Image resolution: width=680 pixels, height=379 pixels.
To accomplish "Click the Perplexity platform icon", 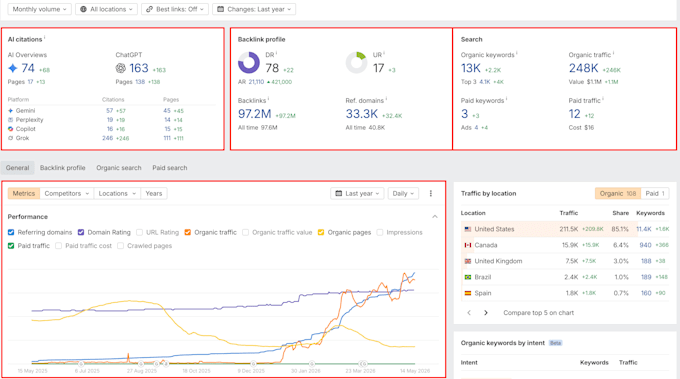I will point(10,120).
